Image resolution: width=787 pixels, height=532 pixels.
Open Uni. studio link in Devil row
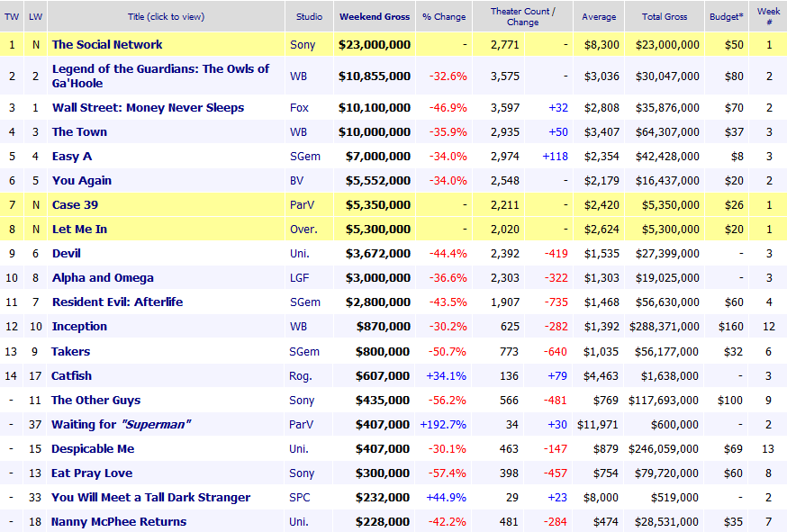[300, 254]
